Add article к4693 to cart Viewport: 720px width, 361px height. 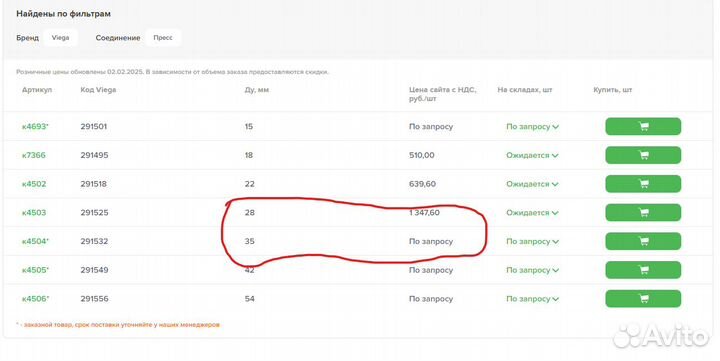point(643,126)
